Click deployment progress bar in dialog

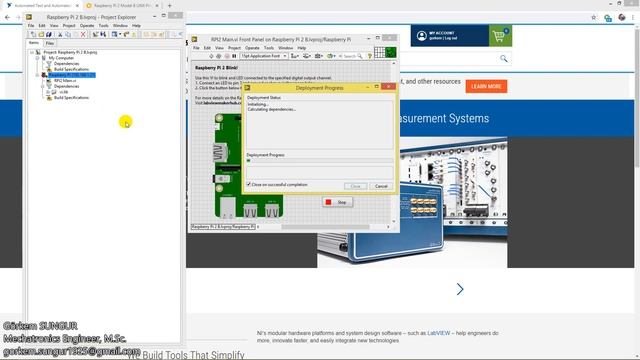pos(320,161)
